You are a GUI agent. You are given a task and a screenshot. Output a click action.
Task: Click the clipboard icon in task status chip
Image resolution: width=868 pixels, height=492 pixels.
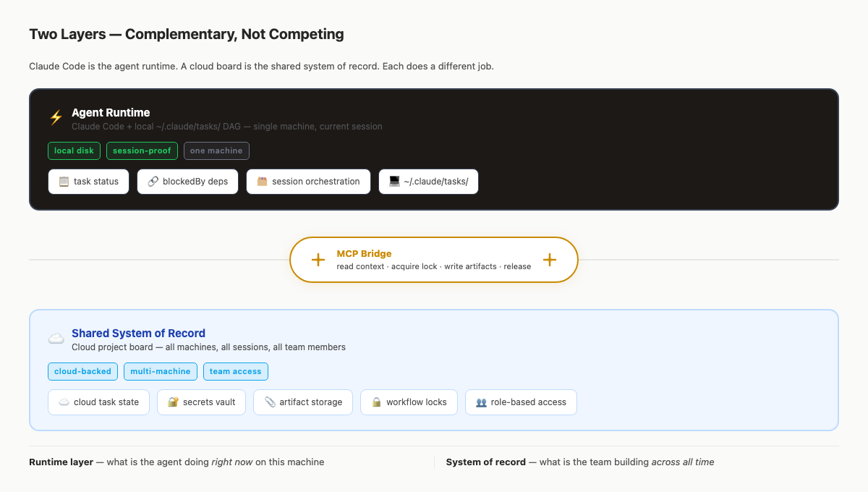click(64, 182)
